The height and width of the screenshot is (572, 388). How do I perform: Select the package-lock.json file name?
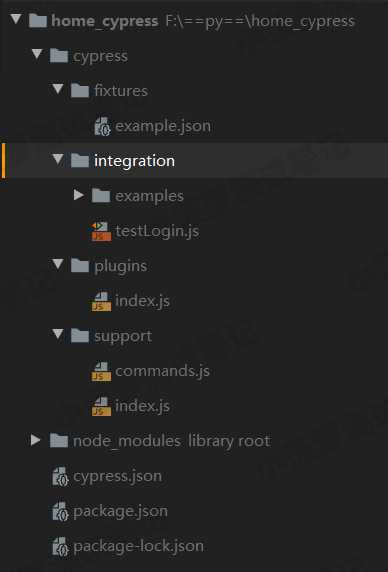138,546
